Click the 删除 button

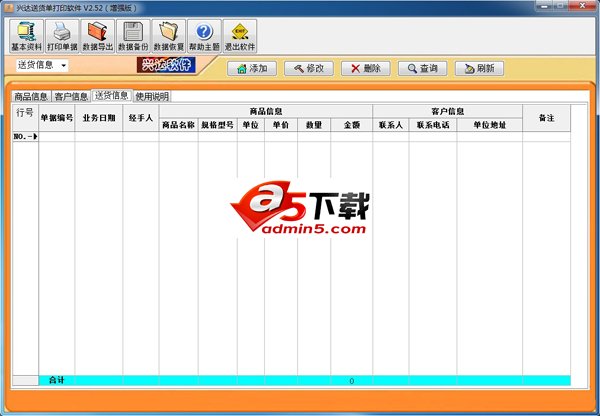[x=366, y=69]
